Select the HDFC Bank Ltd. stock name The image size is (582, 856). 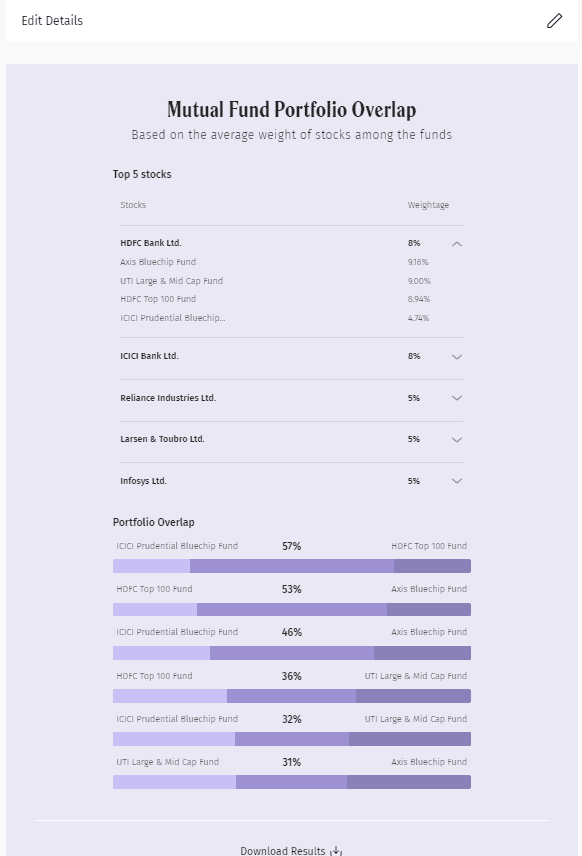pos(151,243)
